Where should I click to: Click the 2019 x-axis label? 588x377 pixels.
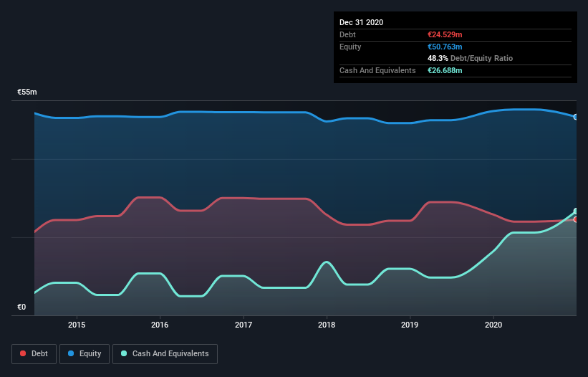410,325
